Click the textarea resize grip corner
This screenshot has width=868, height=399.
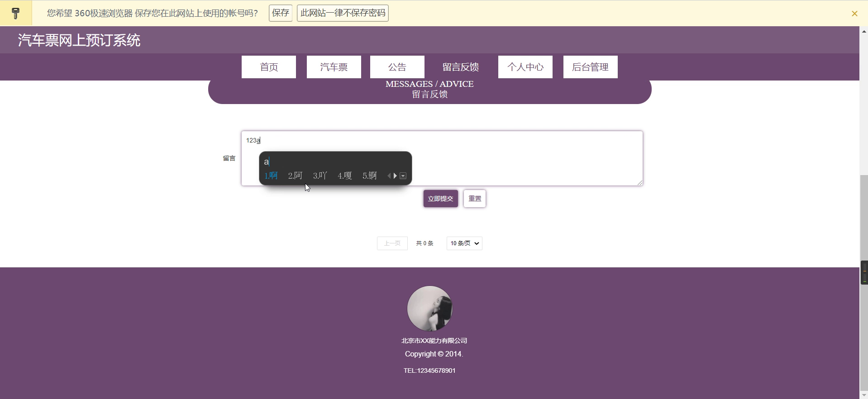(640, 183)
